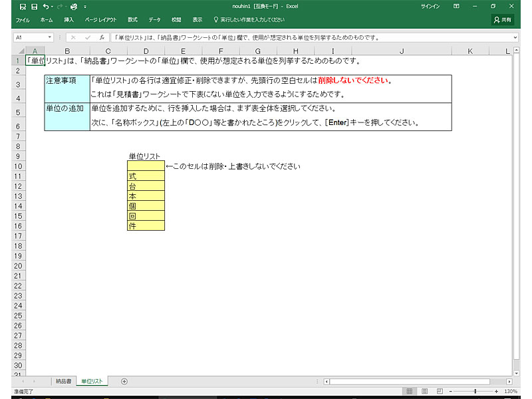This screenshot has width=532, height=399.
Task: Select the yellow cell containing 式
Action: (146, 176)
